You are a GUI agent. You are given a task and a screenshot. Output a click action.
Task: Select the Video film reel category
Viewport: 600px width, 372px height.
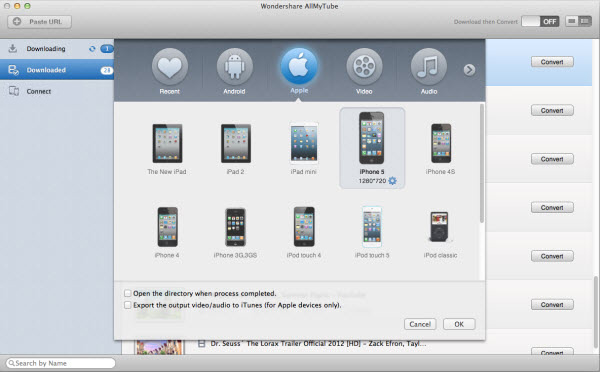(x=364, y=67)
